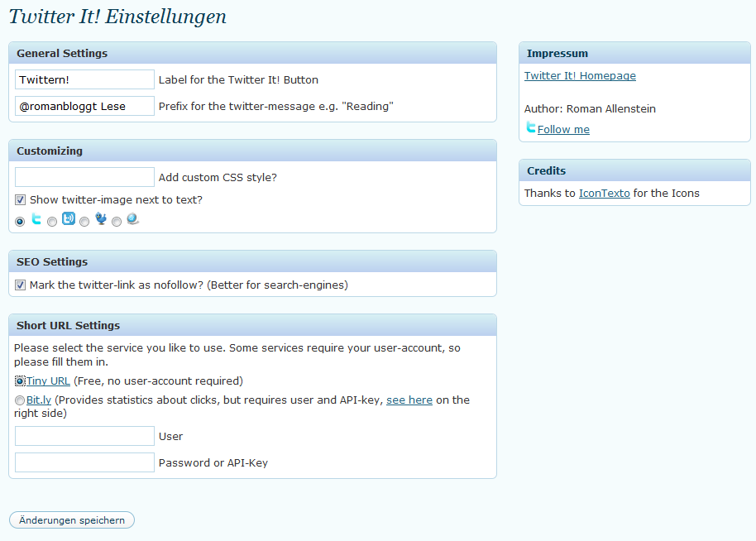
Task: Click the Customizing section header
Action: point(252,151)
